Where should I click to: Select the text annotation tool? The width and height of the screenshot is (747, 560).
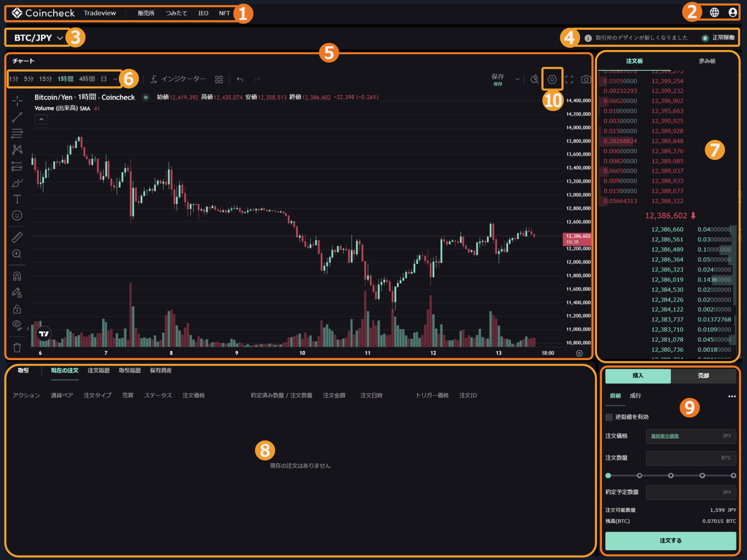(x=17, y=199)
